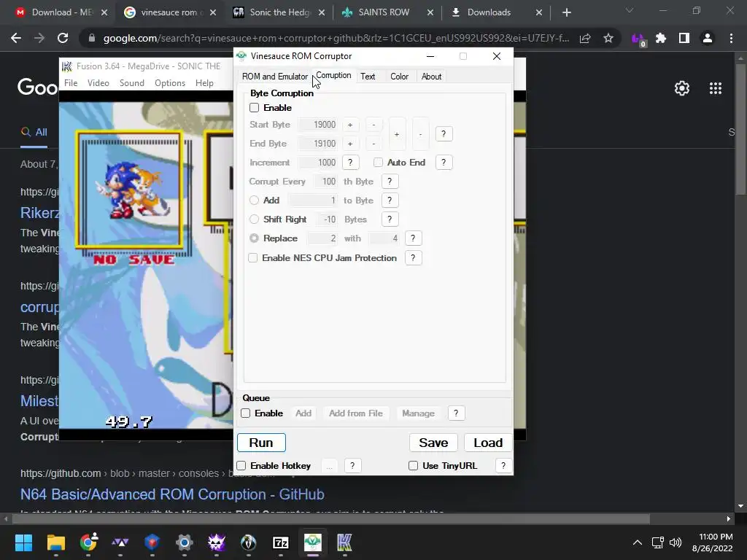
Task: Open a new Chrome tab
Action: pos(566,12)
